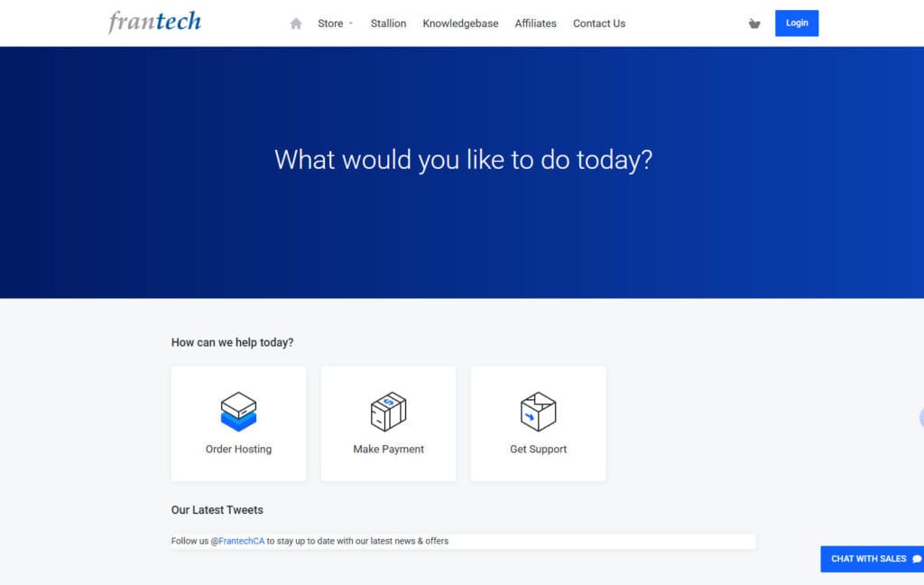Go to the home page icon

pos(296,23)
